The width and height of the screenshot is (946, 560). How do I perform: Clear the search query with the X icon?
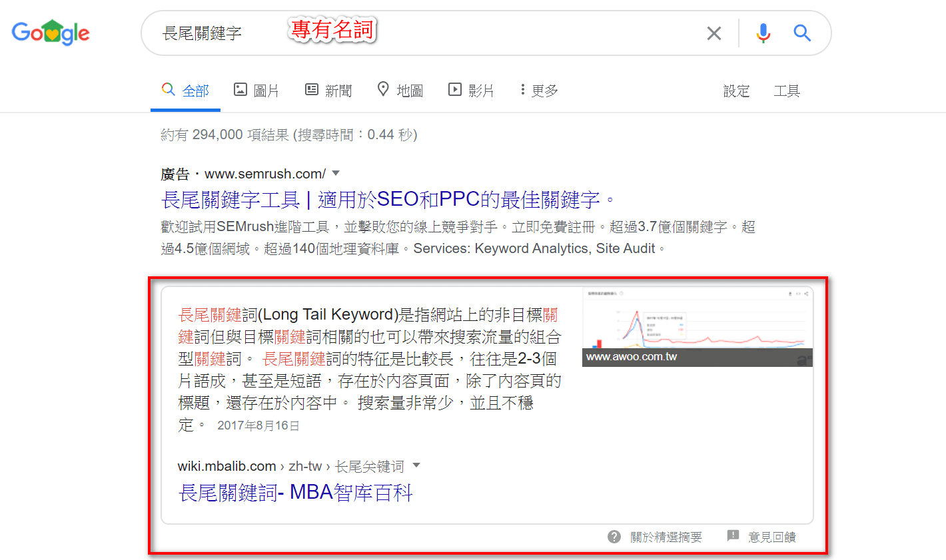(713, 33)
